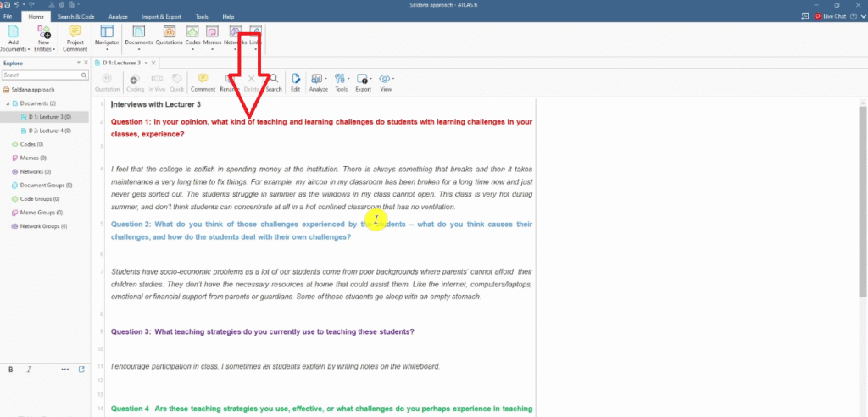Switch to the Search & Code tab

pos(76,16)
